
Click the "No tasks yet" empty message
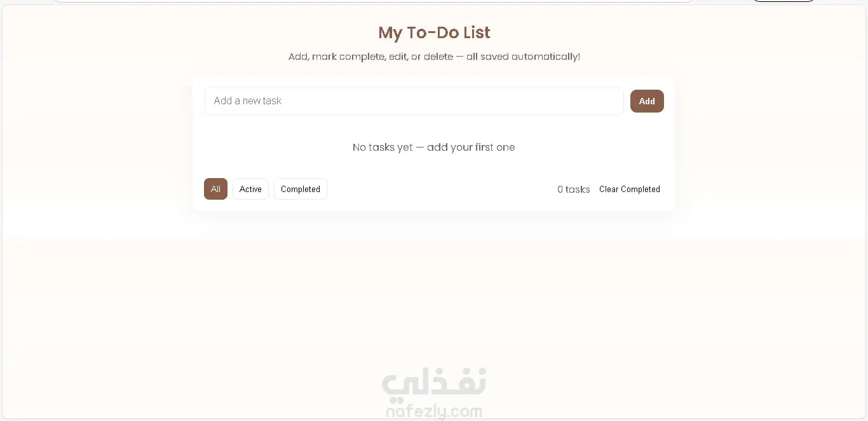[433, 148]
